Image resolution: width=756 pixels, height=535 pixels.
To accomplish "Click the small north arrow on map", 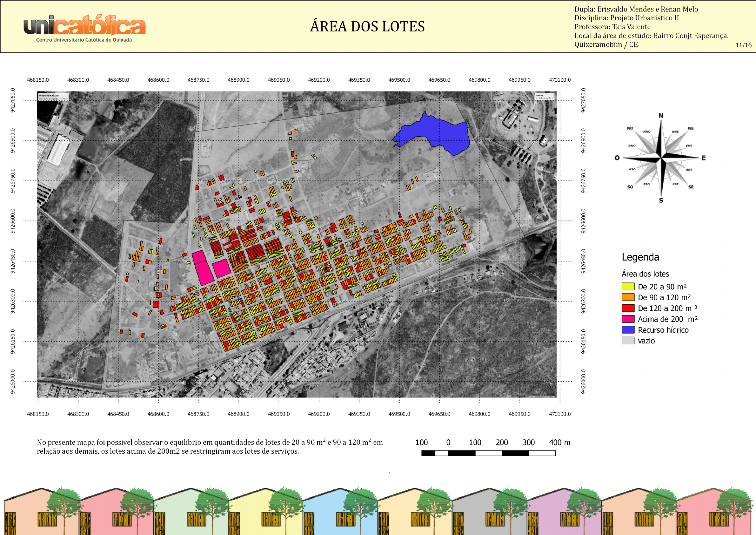I will coord(551,384).
